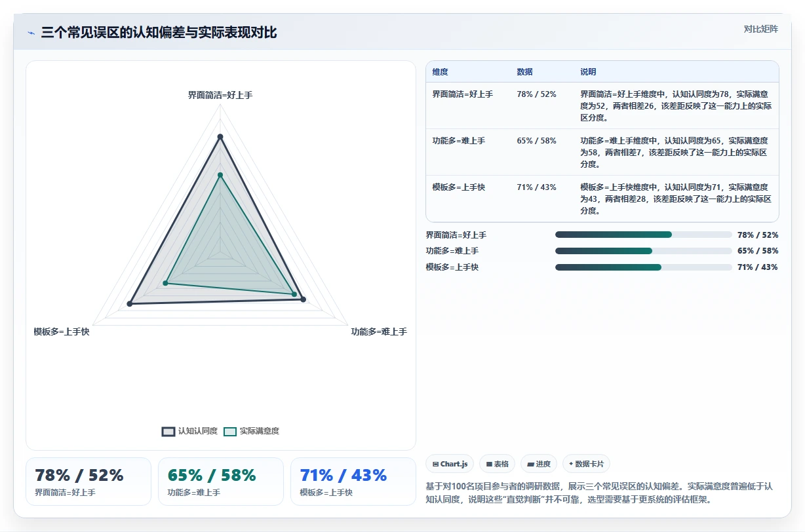Click the 表格 tag
Image resolution: width=805 pixels, height=532 pixels.
coord(497,464)
